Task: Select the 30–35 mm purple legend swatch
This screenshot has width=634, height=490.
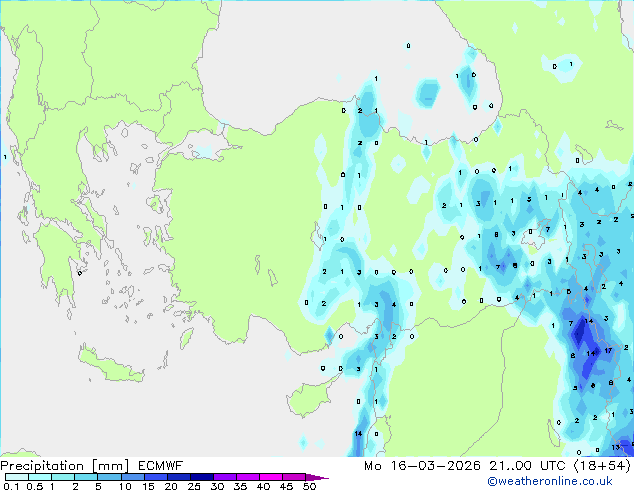Action: pyautogui.click(x=225, y=477)
